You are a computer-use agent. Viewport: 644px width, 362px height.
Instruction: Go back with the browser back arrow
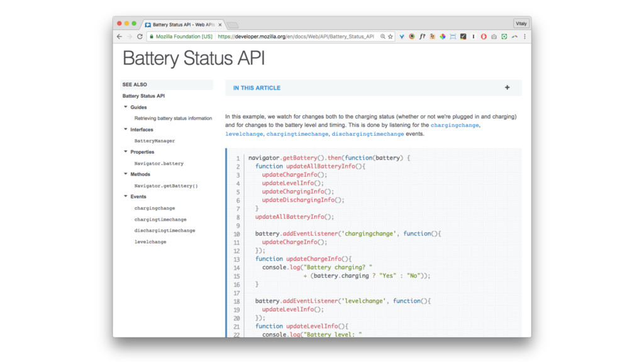[119, 36]
